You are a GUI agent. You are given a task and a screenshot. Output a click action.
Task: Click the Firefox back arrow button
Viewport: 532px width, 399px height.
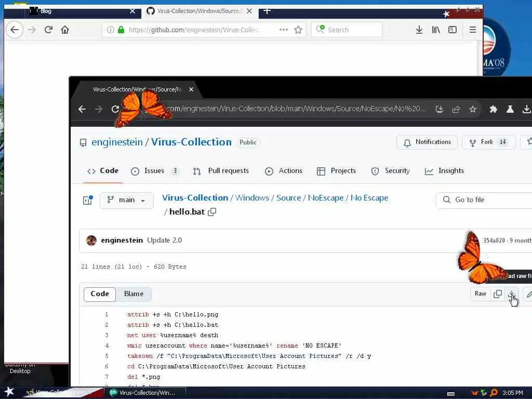[15, 30]
